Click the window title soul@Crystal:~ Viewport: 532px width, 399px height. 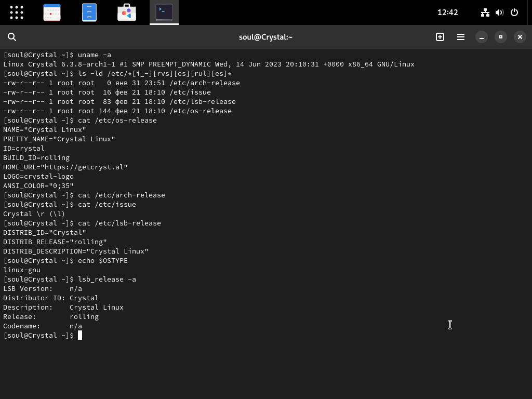click(265, 37)
